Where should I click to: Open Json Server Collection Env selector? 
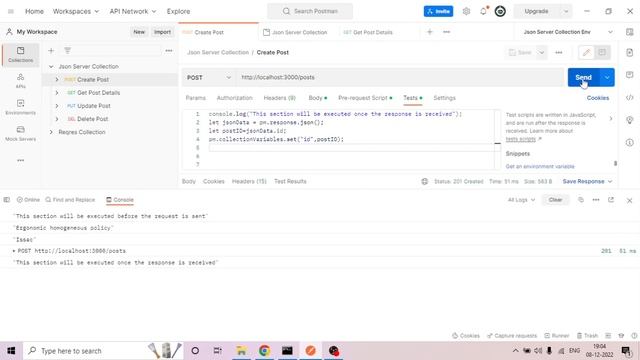coord(568,32)
